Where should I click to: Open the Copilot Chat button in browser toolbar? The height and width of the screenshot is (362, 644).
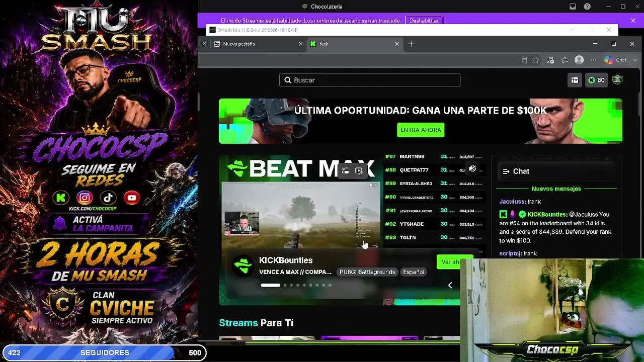(x=616, y=60)
